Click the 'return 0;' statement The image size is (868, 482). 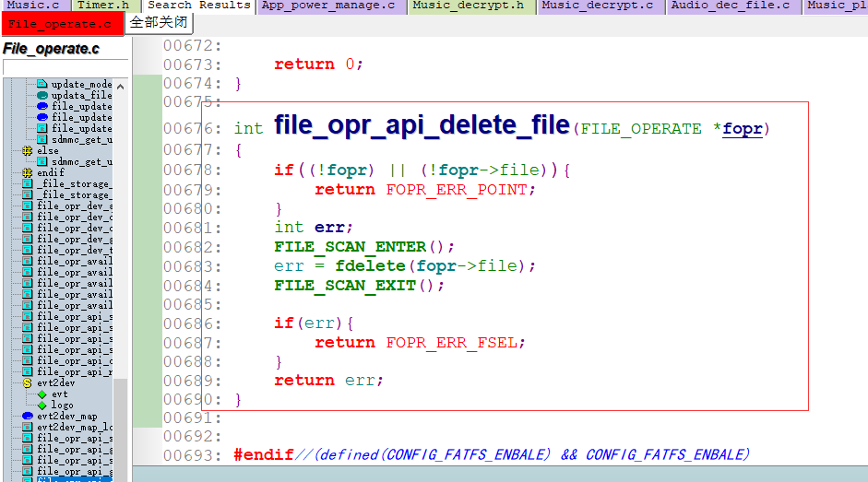[318, 65]
